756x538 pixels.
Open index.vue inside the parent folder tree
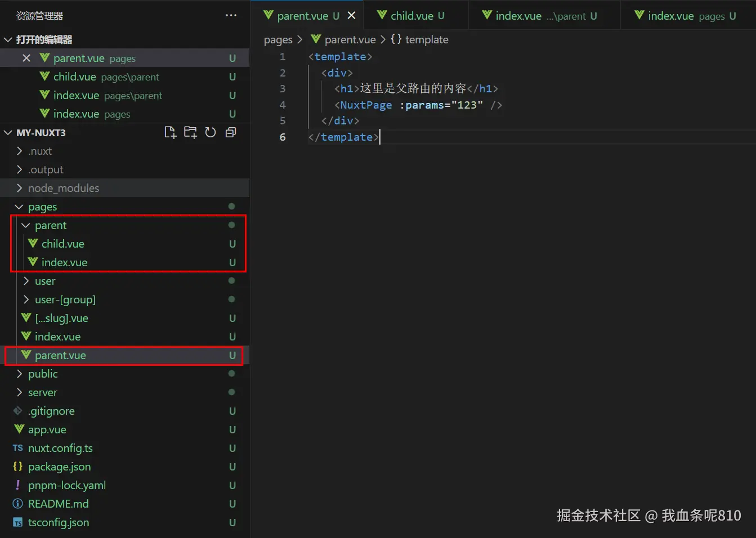click(125, 262)
